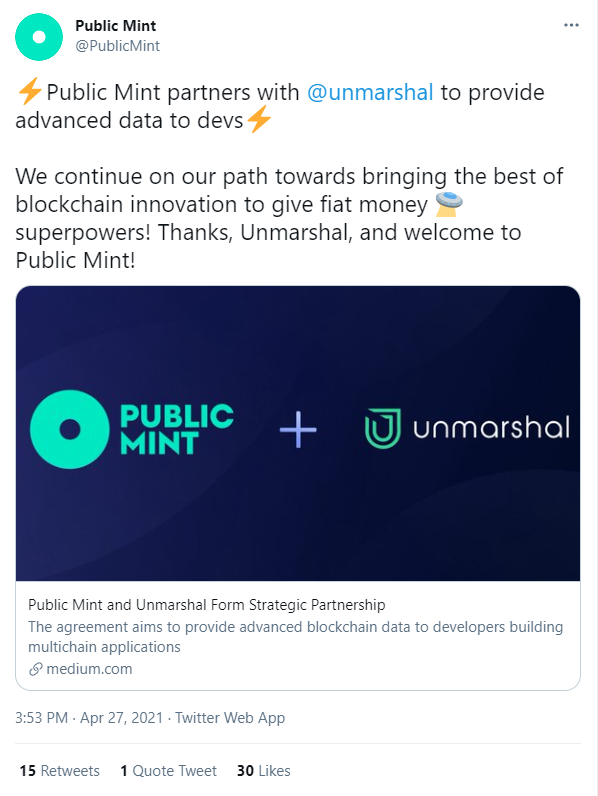
Task: Click the first lightning bolt emoji
Action: (30, 92)
